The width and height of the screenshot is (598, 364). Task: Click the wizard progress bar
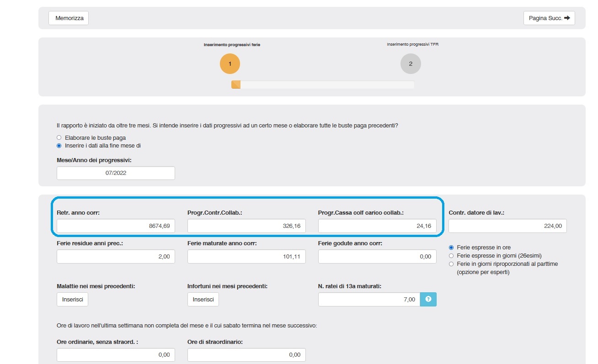tap(323, 84)
